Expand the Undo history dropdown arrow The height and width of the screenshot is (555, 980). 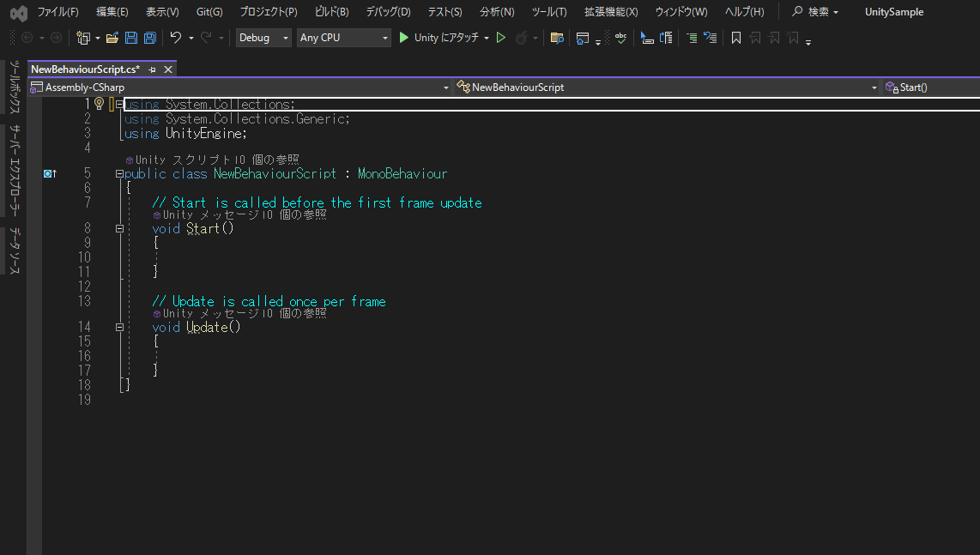pos(191,38)
